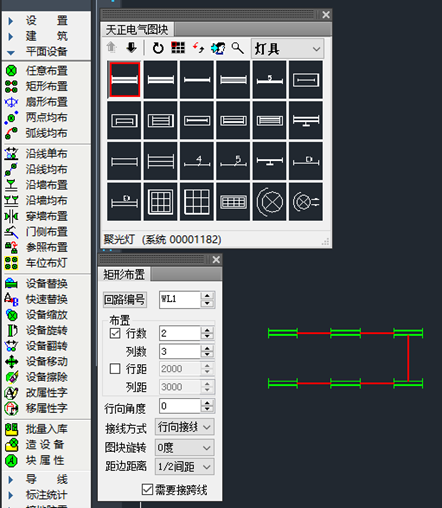This screenshot has height=508, width=442.
Task: Activate 沿墙布置 along-wall placement
Action: 37,185
